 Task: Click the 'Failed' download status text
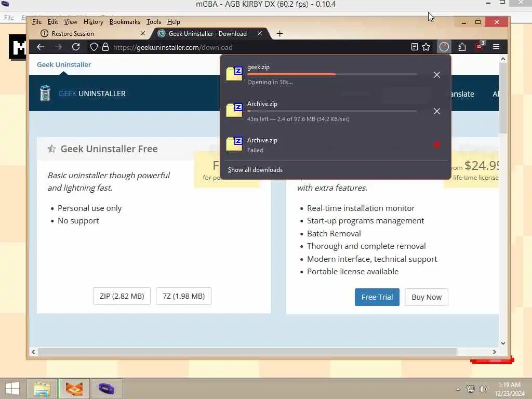255,150
